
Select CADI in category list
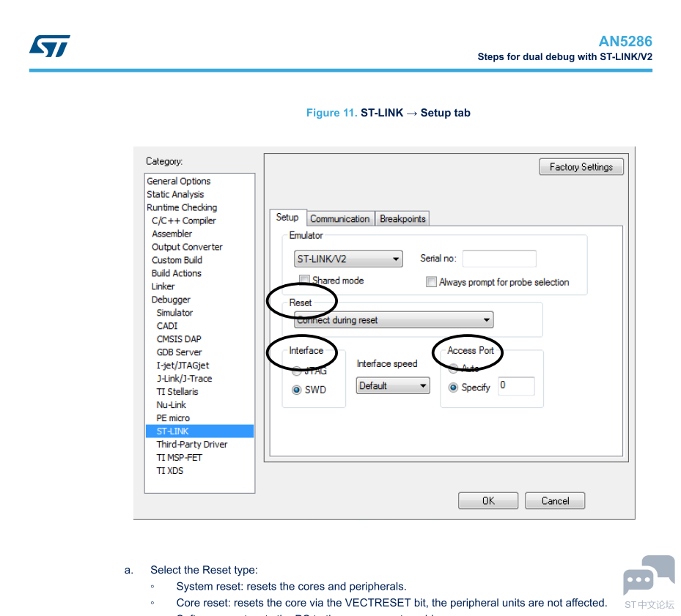coord(167,326)
